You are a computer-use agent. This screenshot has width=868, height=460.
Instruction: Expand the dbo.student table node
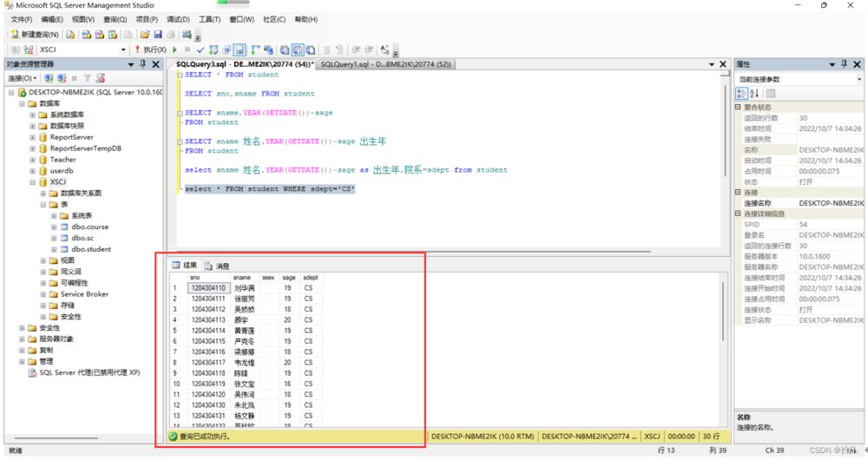[x=53, y=249]
